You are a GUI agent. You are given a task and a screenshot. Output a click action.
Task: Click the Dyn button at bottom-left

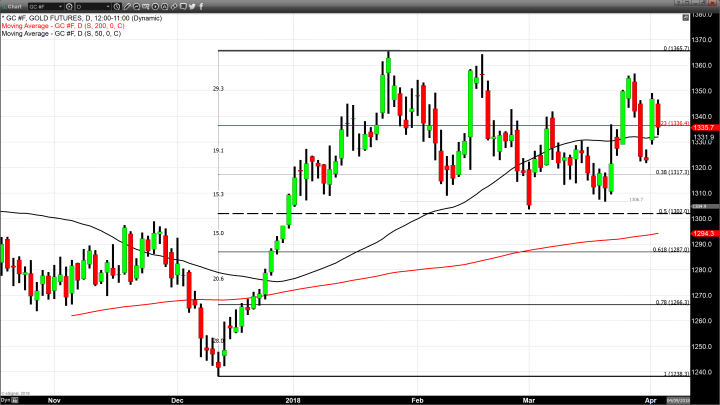click(x=6, y=398)
